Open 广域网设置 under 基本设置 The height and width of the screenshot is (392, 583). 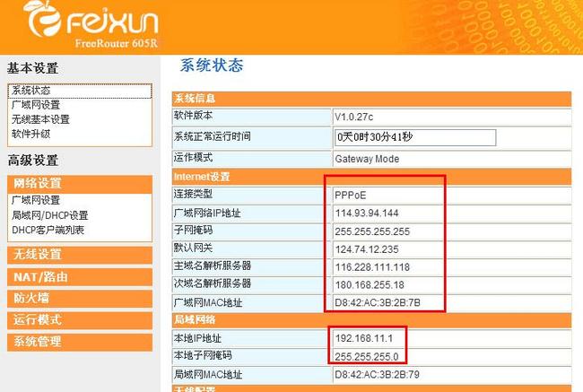[x=36, y=105]
